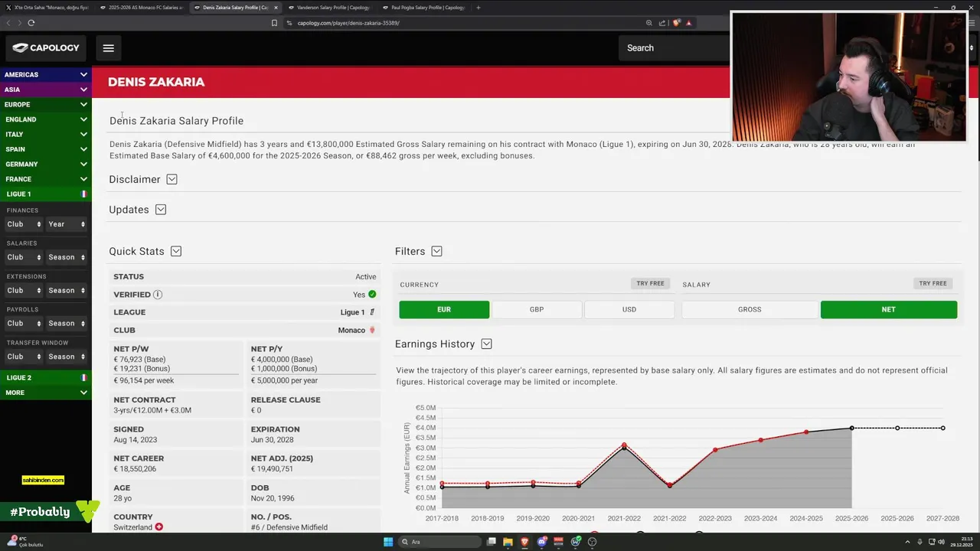980x551 pixels.
Task: Open the hamburger menu beside Capology logo
Action: [x=108, y=48]
